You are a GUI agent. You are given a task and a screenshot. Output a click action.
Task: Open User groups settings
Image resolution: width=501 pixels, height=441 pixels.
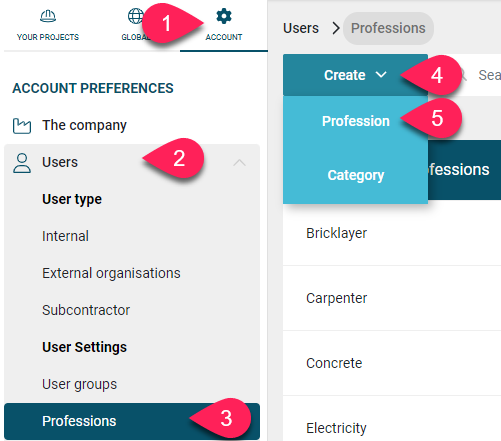(x=79, y=384)
